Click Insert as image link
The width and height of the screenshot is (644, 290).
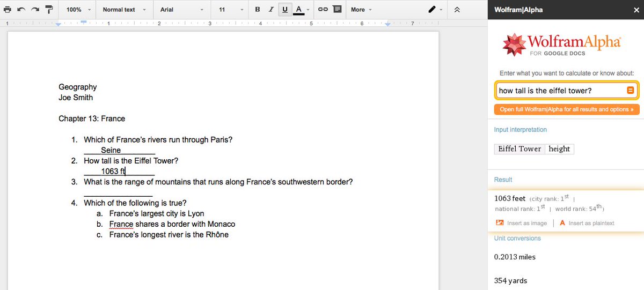click(x=527, y=223)
